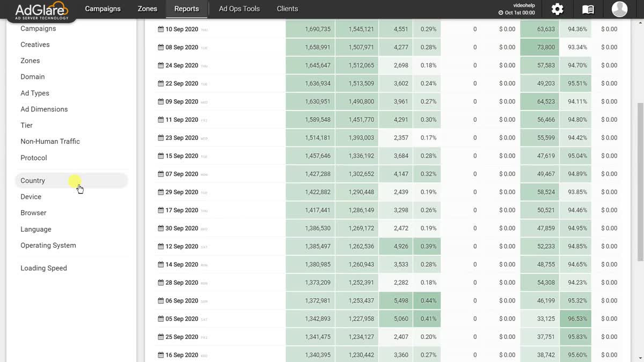
Task: Open Ad Dimensions report
Action: tap(44, 109)
